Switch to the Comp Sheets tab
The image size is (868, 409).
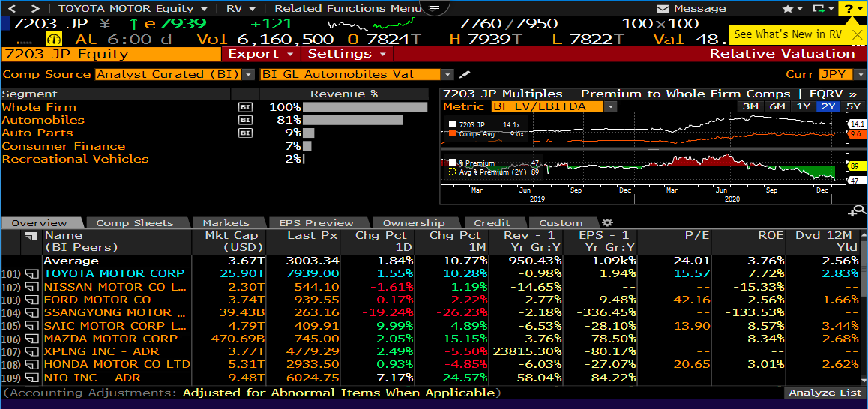coord(134,223)
